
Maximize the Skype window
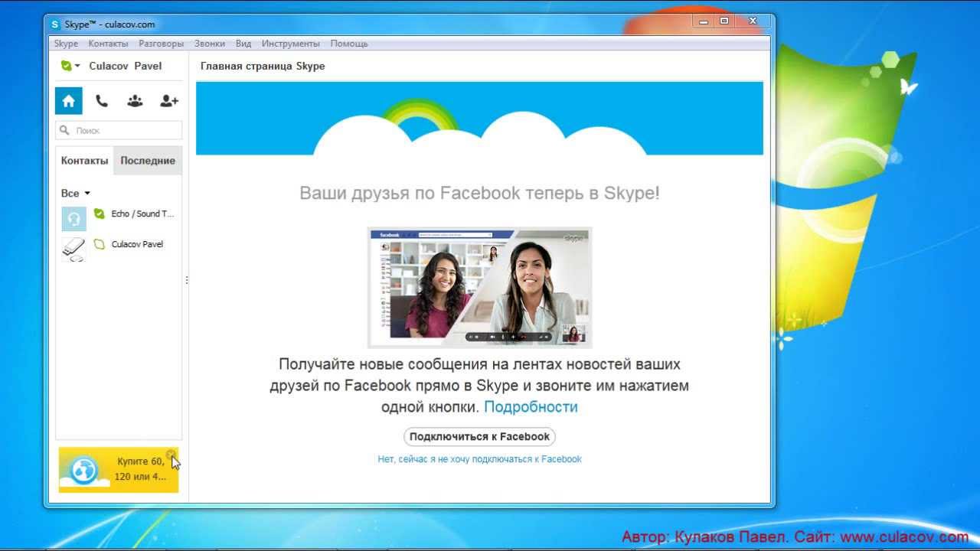pos(724,21)
